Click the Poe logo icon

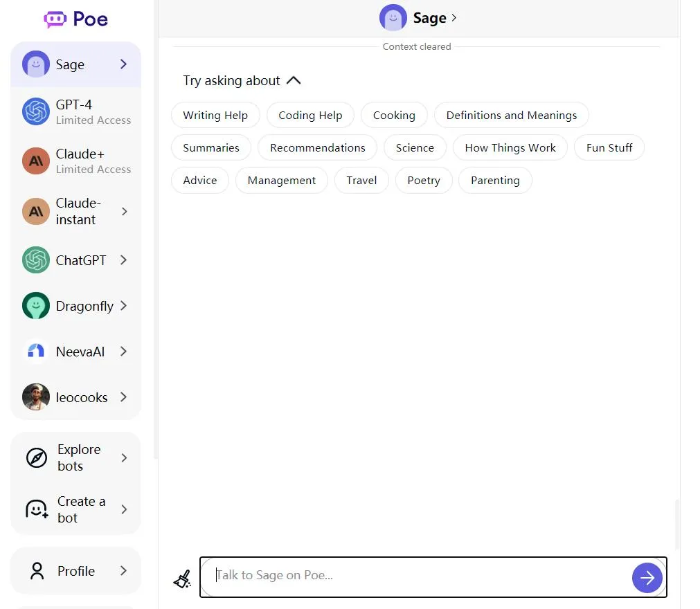(55, 19)
